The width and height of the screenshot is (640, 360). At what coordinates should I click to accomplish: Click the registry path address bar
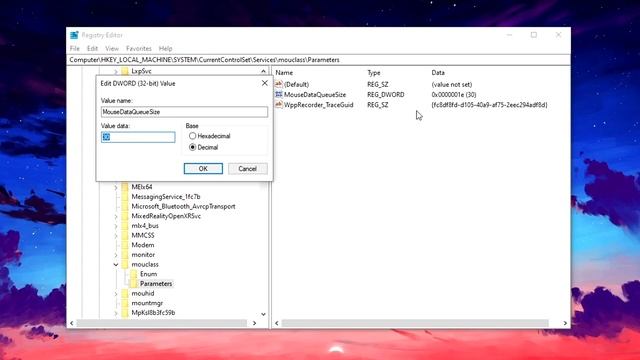pos(319,60)
